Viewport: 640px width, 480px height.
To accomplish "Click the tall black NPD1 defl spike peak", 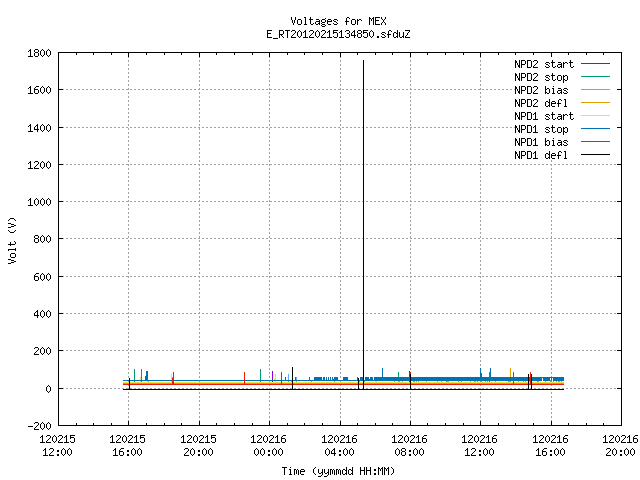I will point(363,61).
